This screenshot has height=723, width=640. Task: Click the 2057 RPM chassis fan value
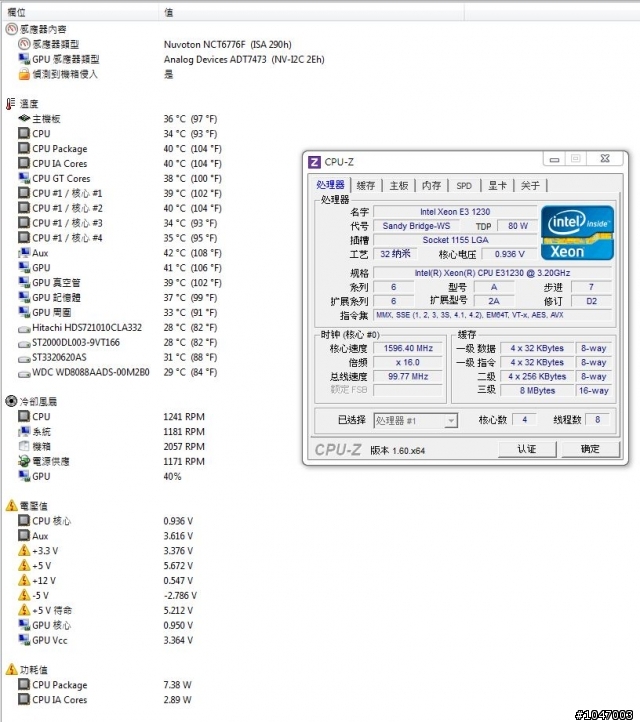coord(184,446)
